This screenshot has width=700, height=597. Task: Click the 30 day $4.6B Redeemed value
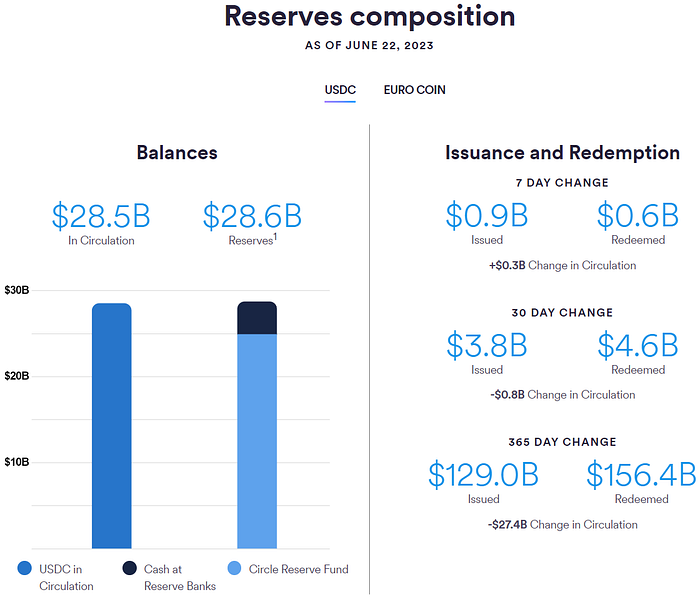tap(637, 345)
